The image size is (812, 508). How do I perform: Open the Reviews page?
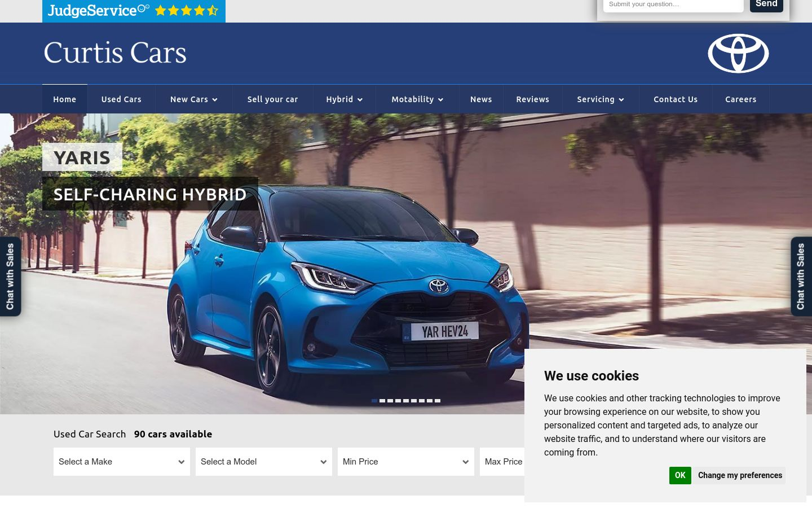(x=532, y=99)
